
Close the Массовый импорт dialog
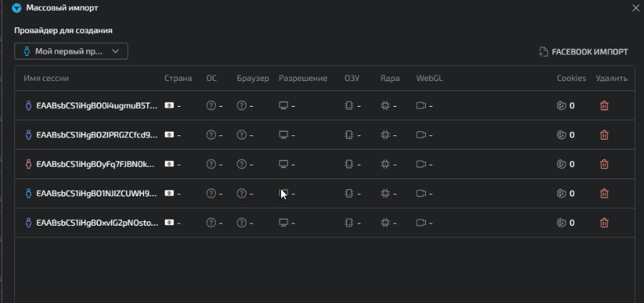tap(636, 8)
